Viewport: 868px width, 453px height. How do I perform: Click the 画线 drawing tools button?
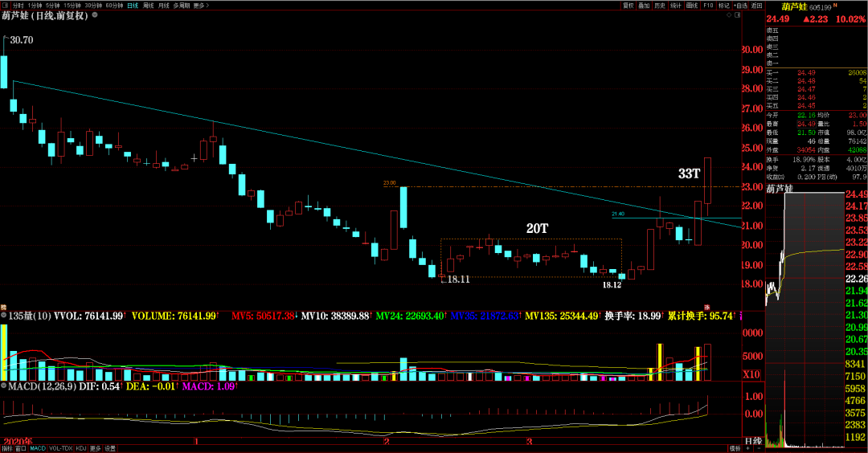[692, 5]
